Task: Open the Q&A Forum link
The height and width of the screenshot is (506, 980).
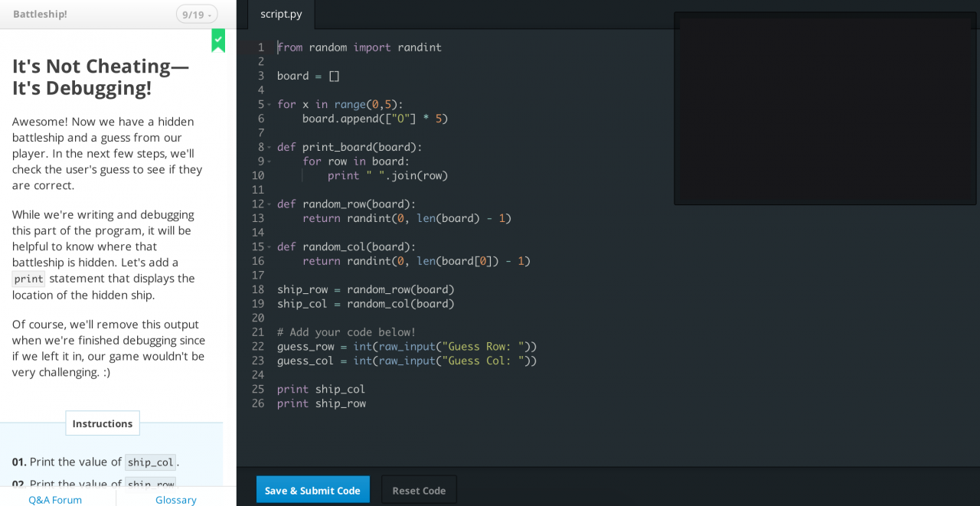Action: [55, 499]
